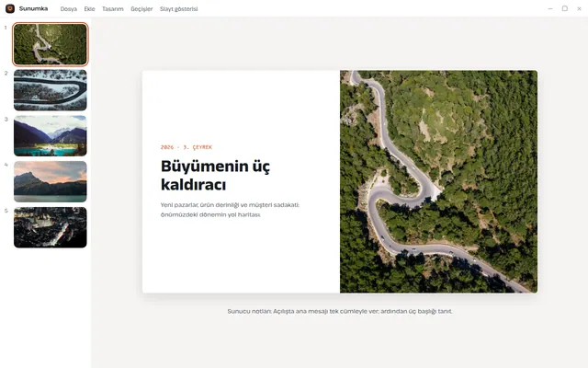
Task: Open the Ekle menu
Action: 89,8
